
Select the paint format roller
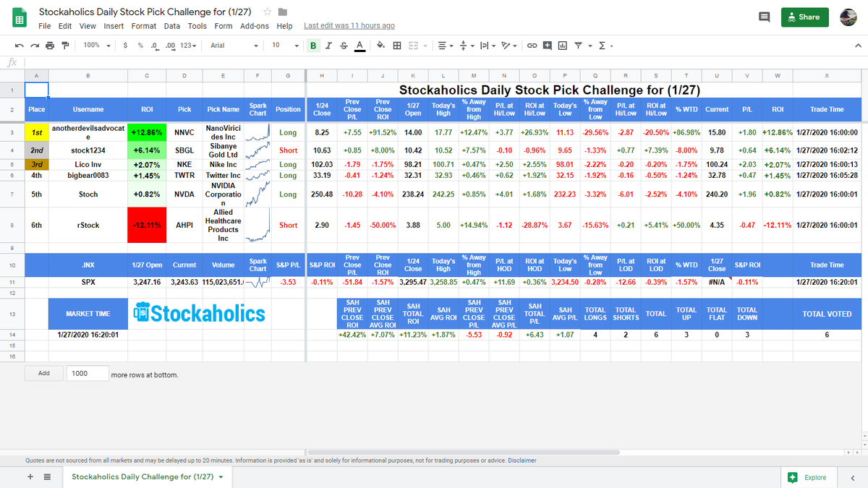(x=65, y=46)
